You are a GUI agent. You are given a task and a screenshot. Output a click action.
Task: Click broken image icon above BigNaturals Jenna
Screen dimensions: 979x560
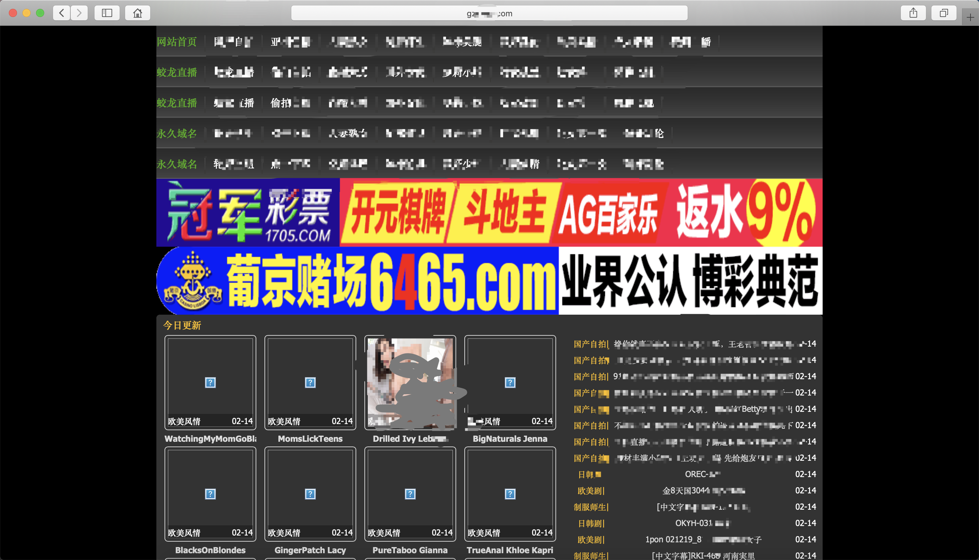click(510, 383)
